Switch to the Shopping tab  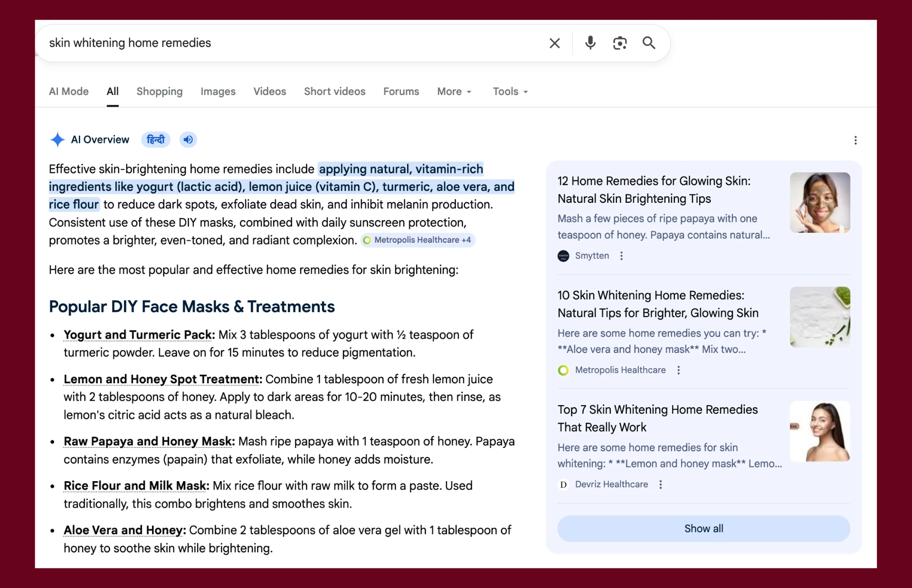coord(160,91)
